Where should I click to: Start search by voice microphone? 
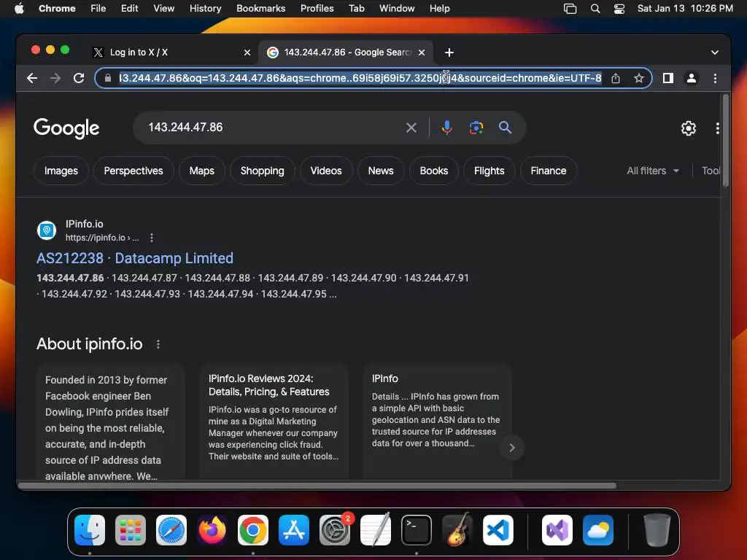click(x=447, y=128)
